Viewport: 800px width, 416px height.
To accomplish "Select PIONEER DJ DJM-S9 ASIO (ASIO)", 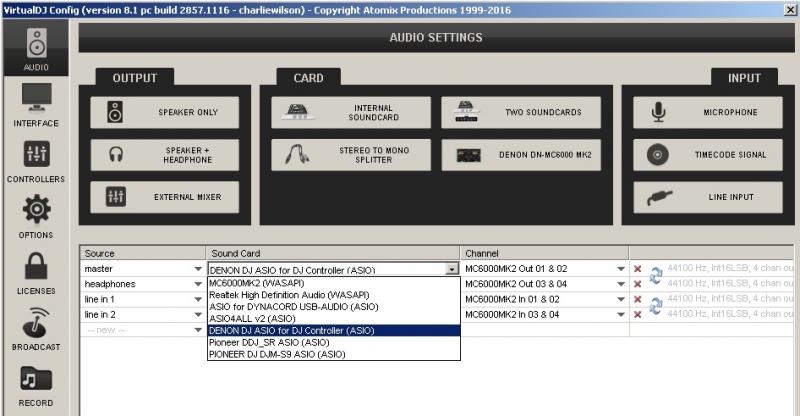I will pyautogui.click(x=334, y=354).
